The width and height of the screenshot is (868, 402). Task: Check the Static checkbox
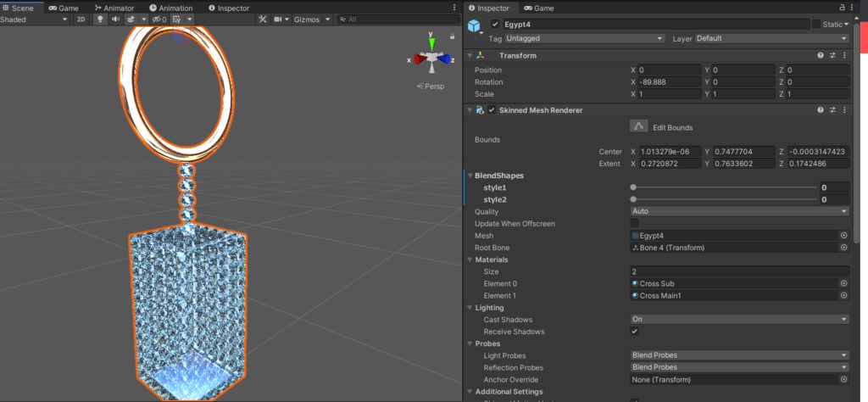point(816,25)
